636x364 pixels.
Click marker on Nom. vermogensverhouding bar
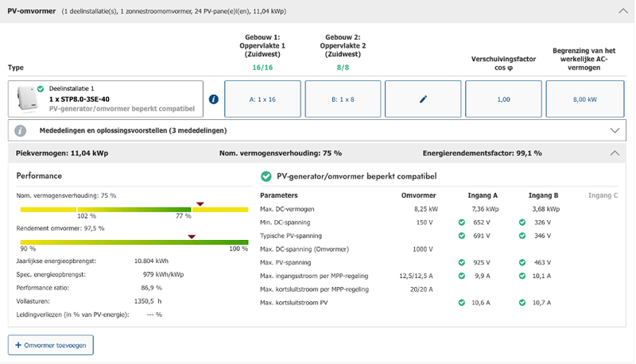coord(200,204)
